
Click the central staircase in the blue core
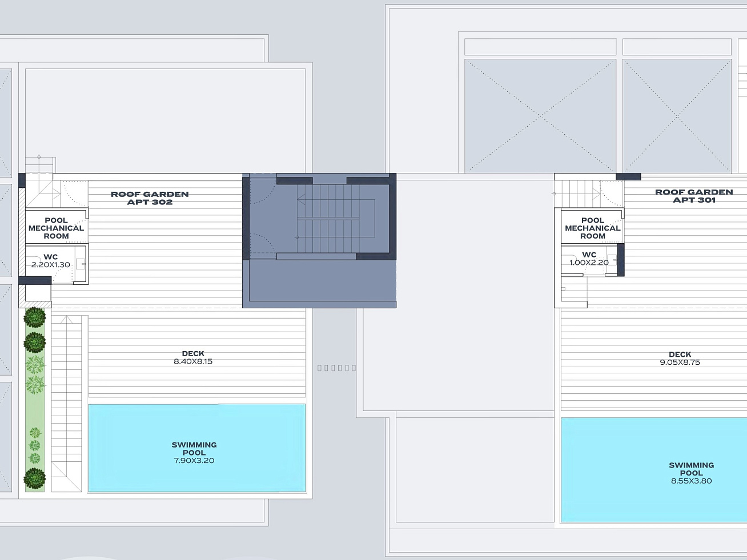[x=328, y=218]
